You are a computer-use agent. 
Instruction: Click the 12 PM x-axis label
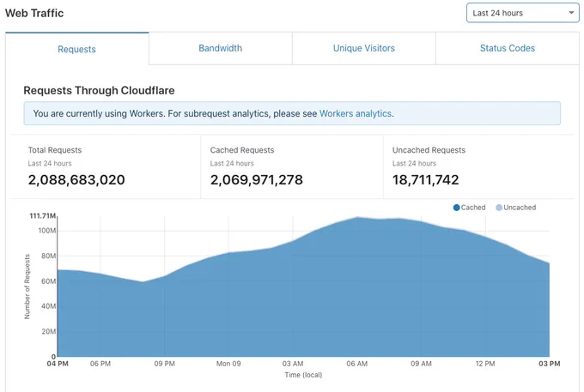click(x=485, y=364)
